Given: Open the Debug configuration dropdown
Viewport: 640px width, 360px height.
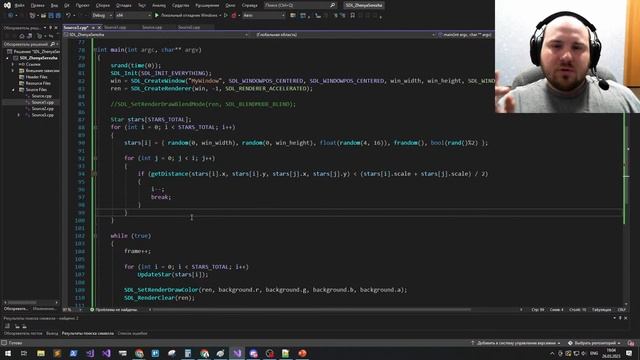Looking at the screenshot, I should pos(102,16).
